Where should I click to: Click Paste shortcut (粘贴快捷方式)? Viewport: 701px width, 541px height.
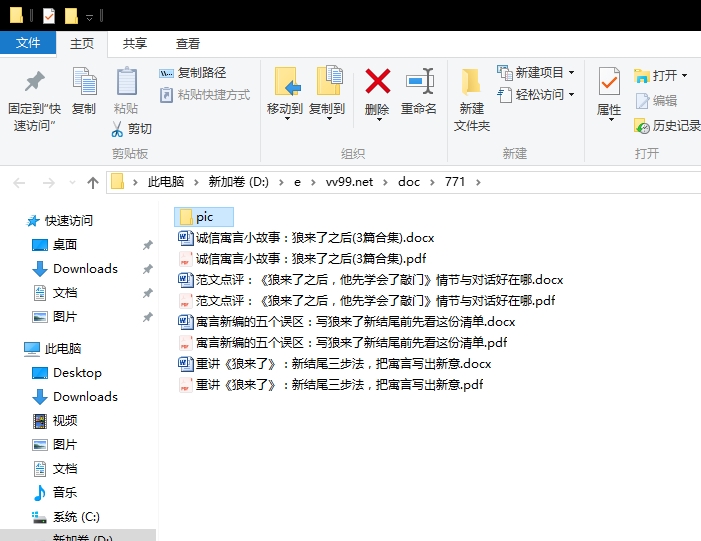click(205, 95)
